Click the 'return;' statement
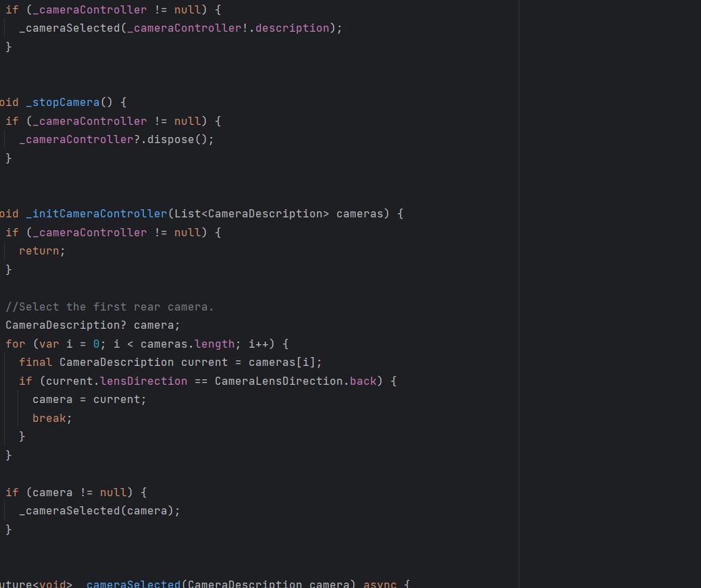The height and width of the screenshot is (588, 701). (42, 251)
